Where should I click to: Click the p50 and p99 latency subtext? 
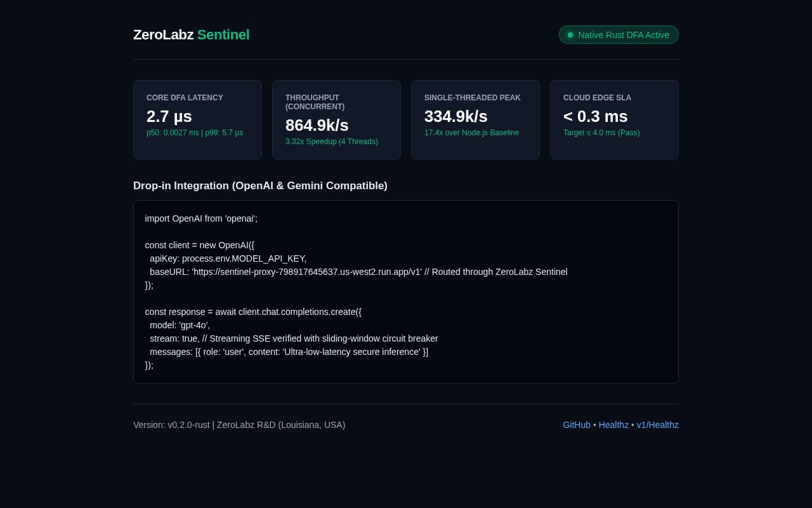coord(195,133)
